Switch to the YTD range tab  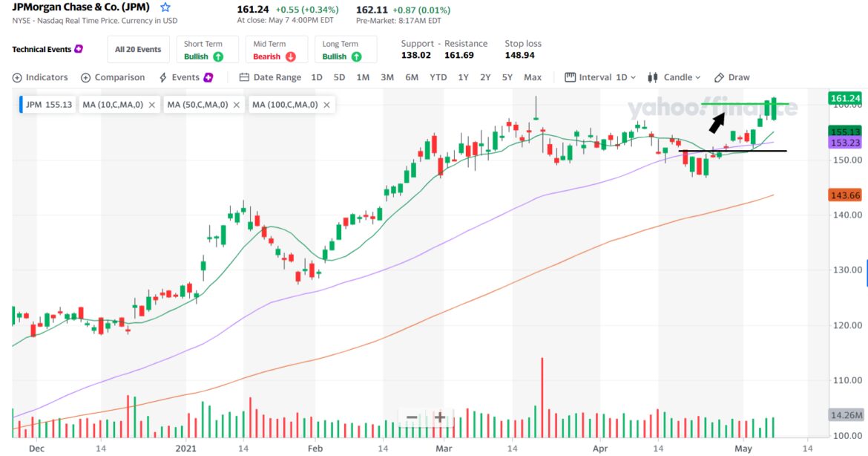click(x=438, y=76)
